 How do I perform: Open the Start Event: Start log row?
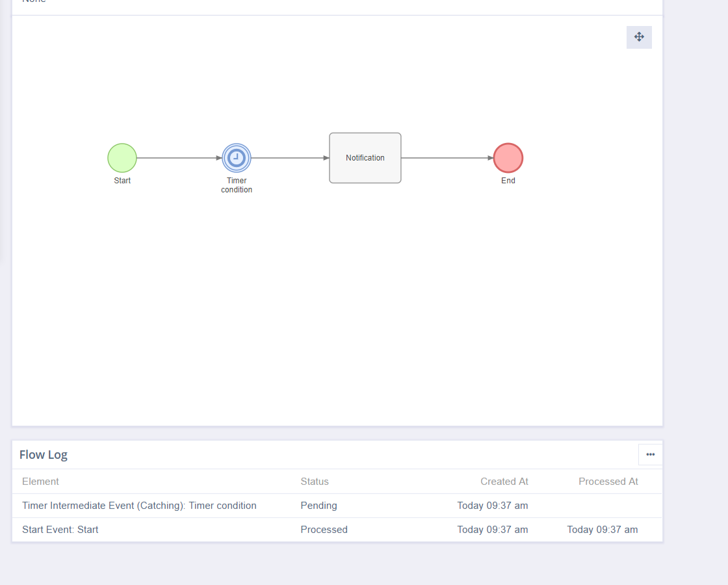(x=60, y=530)
